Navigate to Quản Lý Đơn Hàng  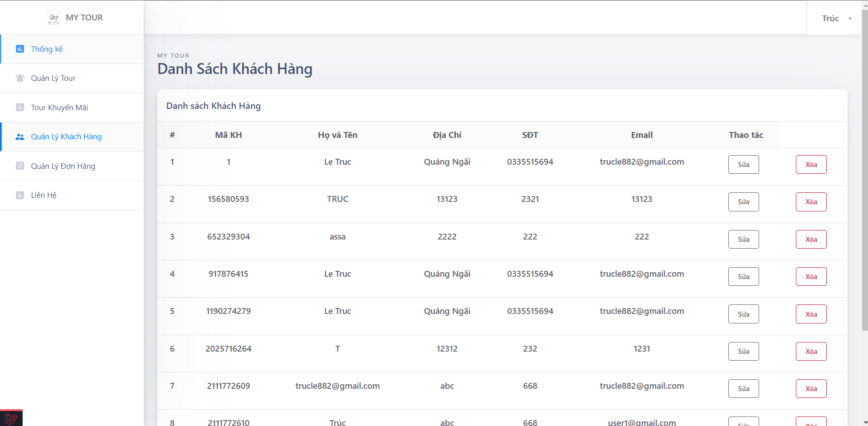point(72,166)
